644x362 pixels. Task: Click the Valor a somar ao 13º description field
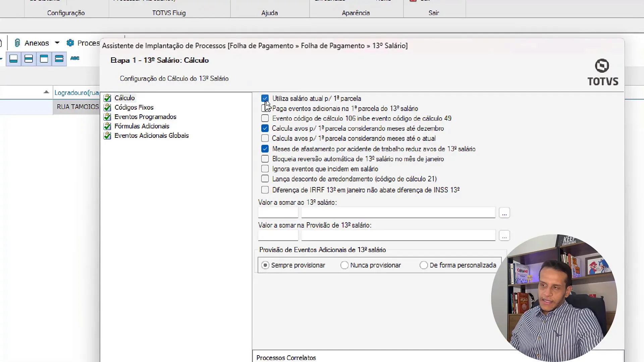398,213
